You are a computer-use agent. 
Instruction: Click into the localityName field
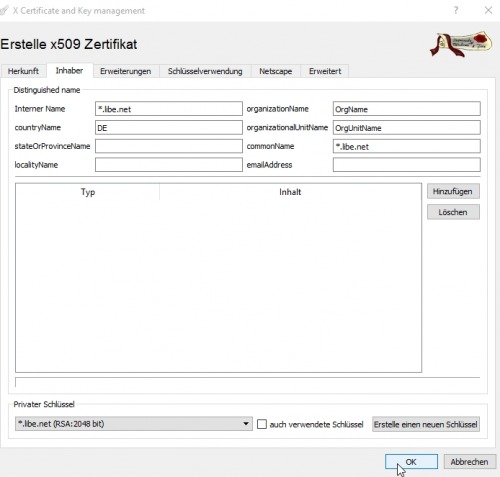(x=169, y=165)
